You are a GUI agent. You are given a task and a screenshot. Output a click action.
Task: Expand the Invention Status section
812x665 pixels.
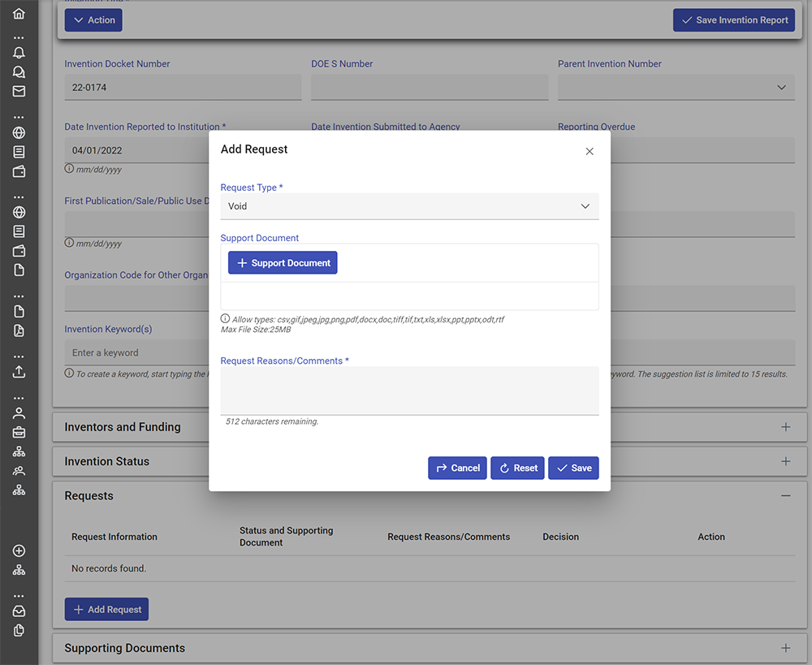[x=785, y=461]
